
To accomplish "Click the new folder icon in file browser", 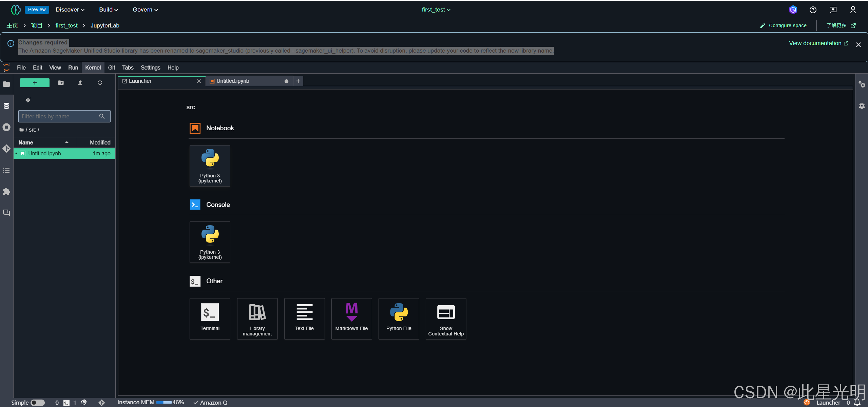I will click(x=61, y=83).
